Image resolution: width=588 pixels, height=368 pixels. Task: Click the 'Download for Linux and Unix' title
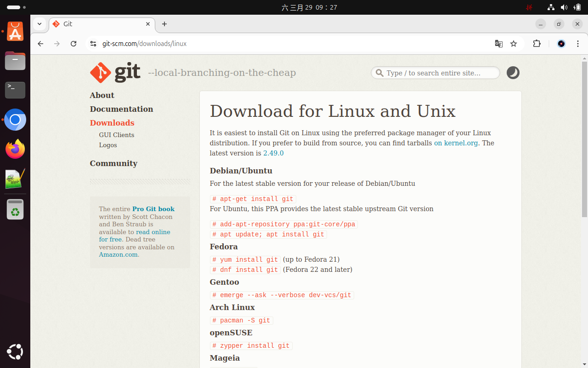pos(333,111)
